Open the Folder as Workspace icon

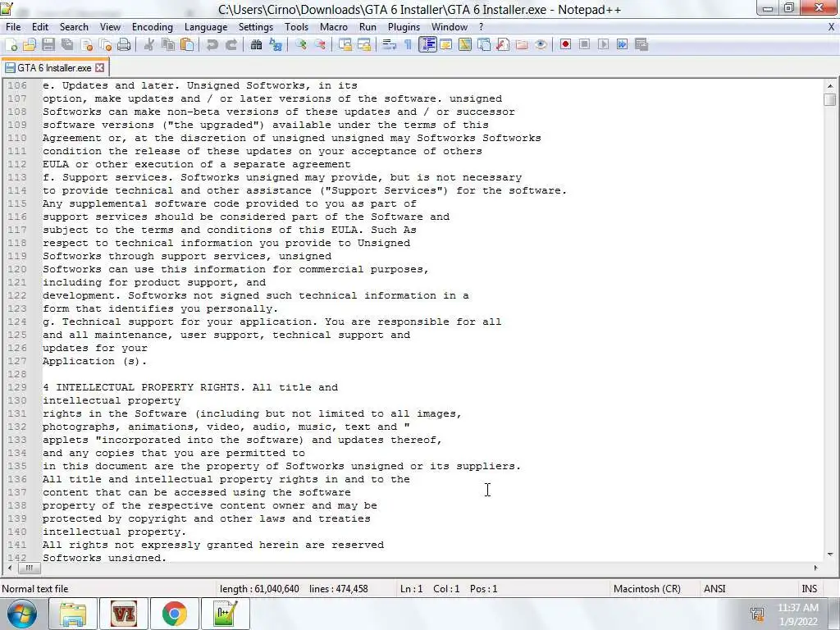[522, 45]
